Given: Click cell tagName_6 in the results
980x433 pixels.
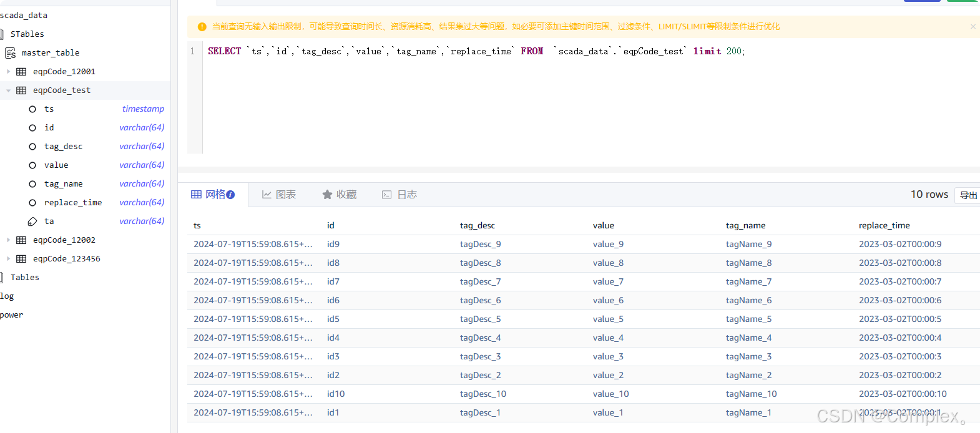Looking at the screenshot, I should [x=748, y=301].
